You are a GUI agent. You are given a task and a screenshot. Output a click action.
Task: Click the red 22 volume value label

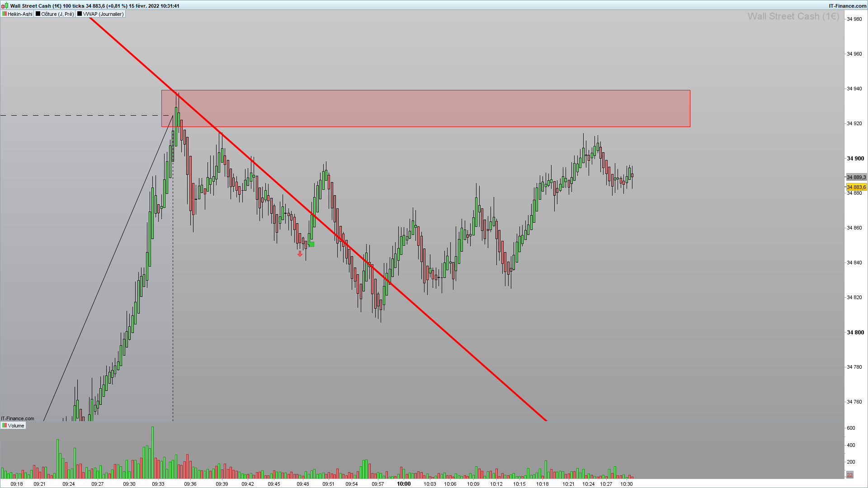[x=849, y=475]
